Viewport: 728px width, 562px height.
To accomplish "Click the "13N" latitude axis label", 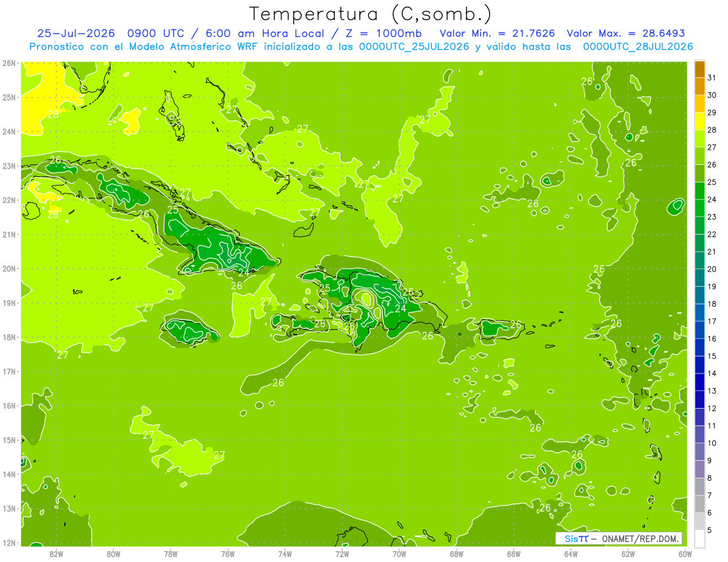I will pos(8,508).
